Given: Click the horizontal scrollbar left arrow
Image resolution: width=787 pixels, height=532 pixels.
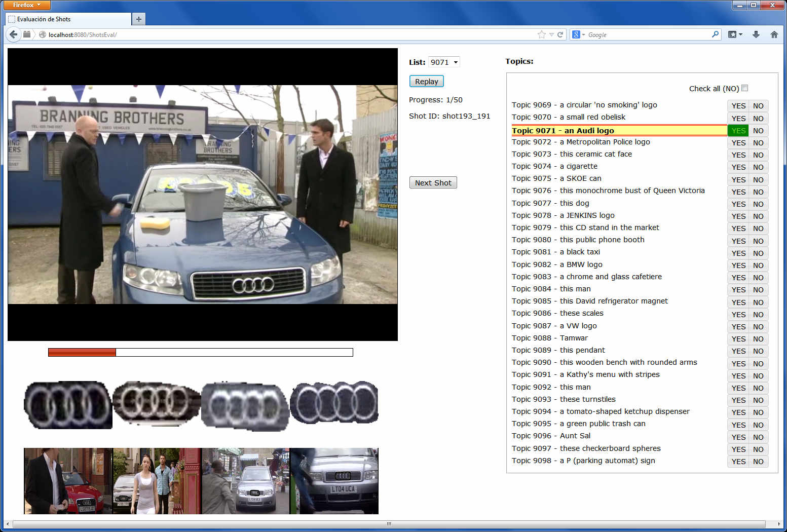Looking at the screenshot, I should [8, 524].
